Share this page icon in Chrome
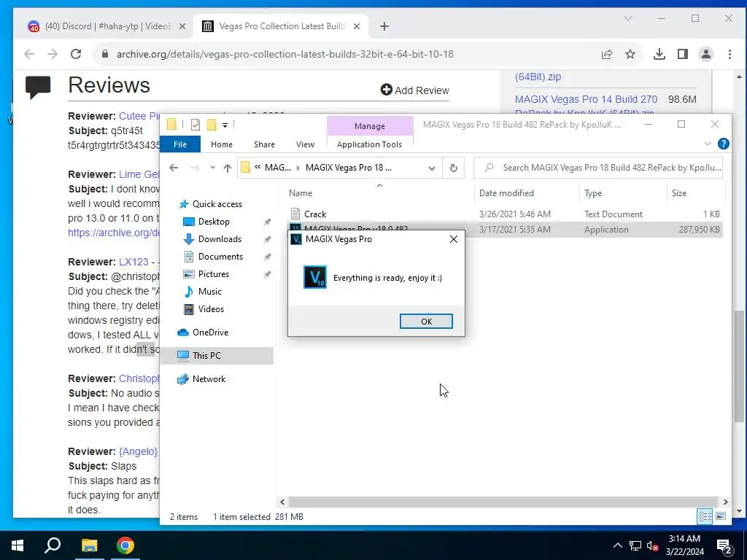Viewport: 747px width, 560px height. pyautogui.click(x=606, y=54)
